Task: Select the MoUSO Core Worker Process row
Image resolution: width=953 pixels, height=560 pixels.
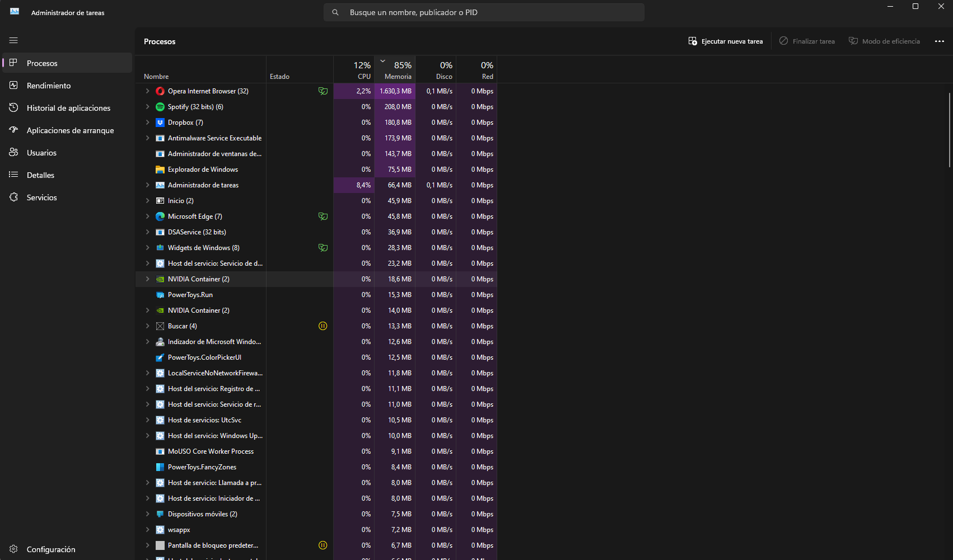Action: (x=316, y=451)
